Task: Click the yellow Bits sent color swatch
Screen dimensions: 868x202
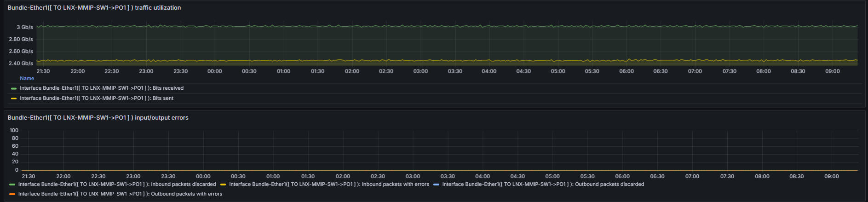Action: point(14,98)
